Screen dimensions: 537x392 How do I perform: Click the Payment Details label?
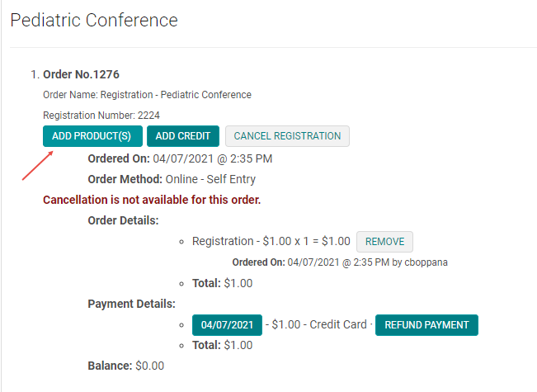(x=131, y=304)
